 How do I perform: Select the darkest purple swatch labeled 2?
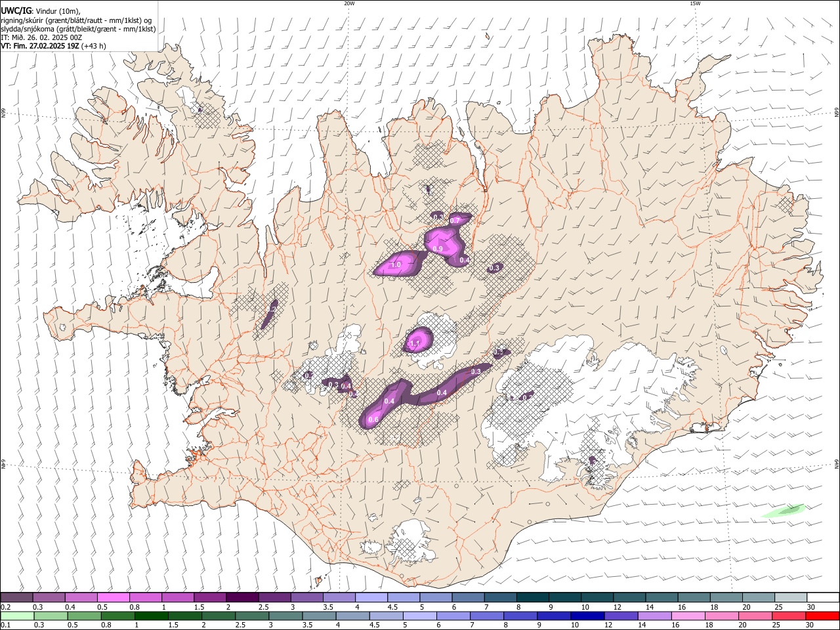coord(241,598)
